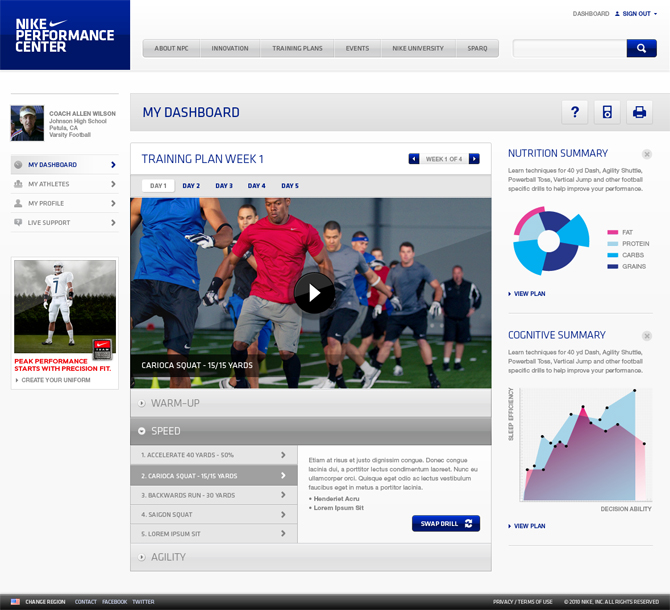The width and height of the screenshot is (670, 610).
Task: Click chevron next to Live Support
Action: click(113, 223)
